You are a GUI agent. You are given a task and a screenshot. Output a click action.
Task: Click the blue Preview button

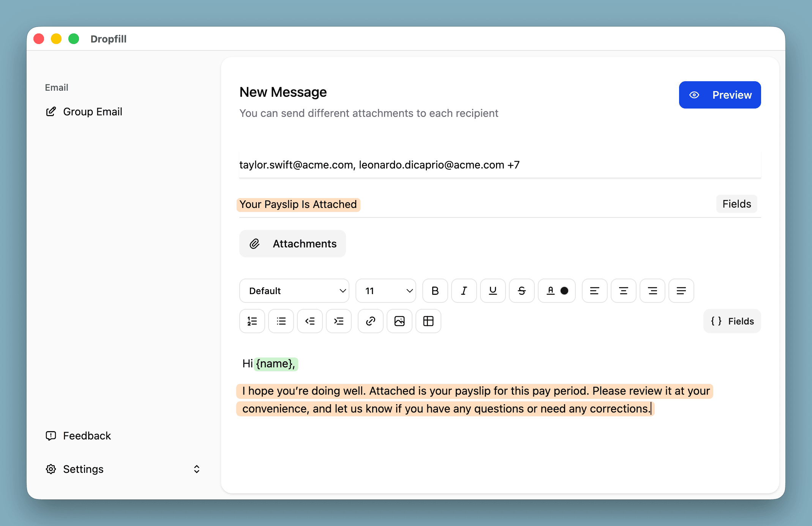tap(720, 95)
